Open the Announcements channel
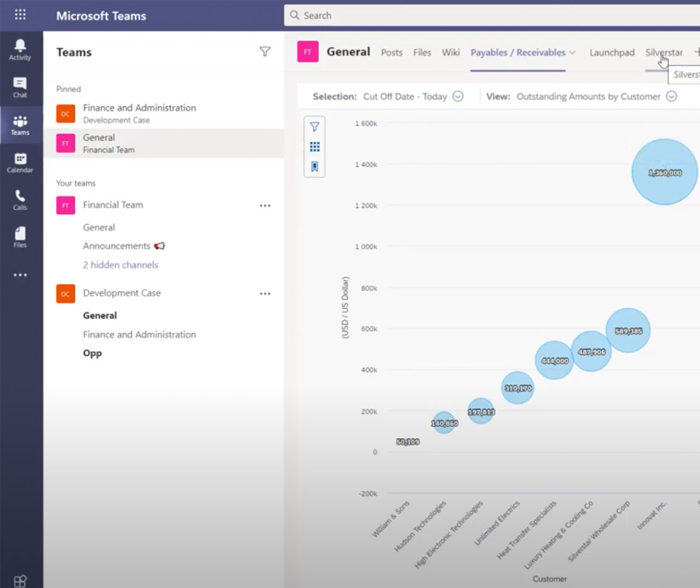Screen dimensions: 700x588 point(116,246)
